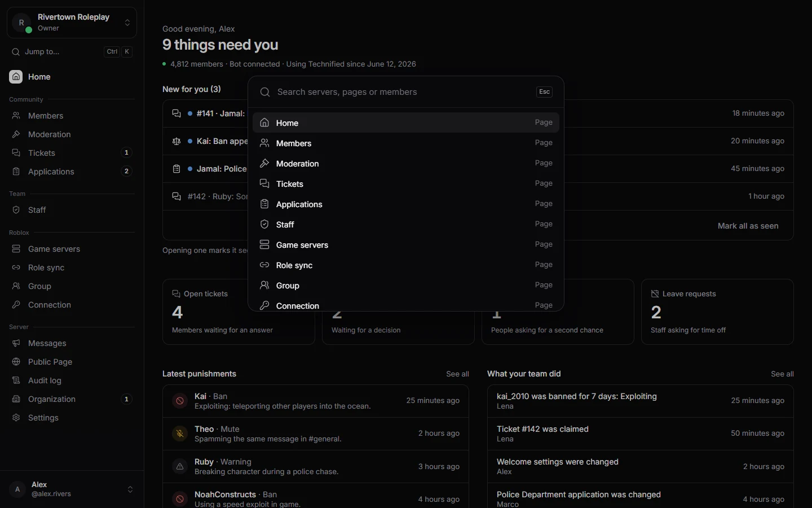Select Role sync in the command palette
812x508 pixels.
pyautogui.click(x=406, y=265)
